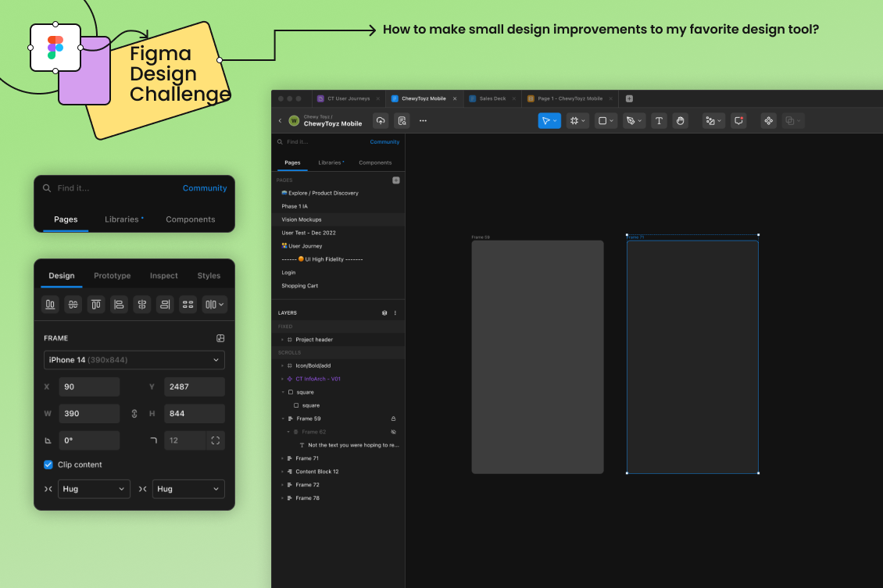Open the distribute spacing dropdown
The height and width of the screenshot is (588, 883).
pyautogui.click(x=215, y=305)
